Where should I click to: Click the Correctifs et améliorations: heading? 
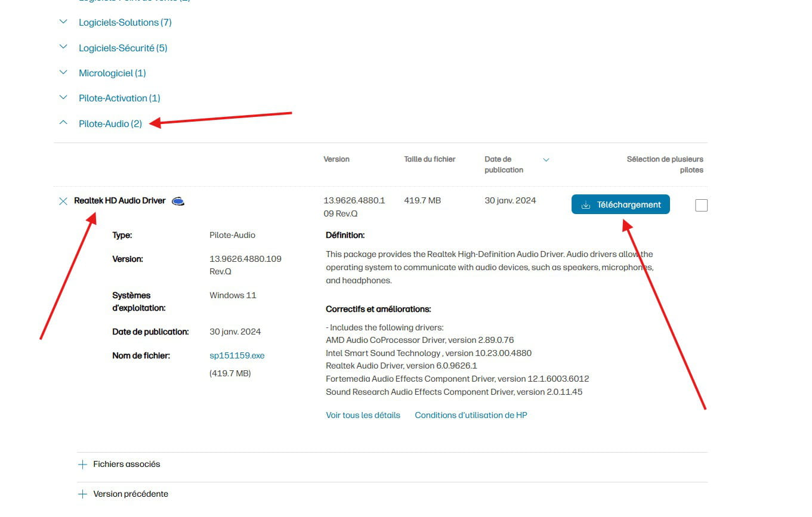coord(378,309)
